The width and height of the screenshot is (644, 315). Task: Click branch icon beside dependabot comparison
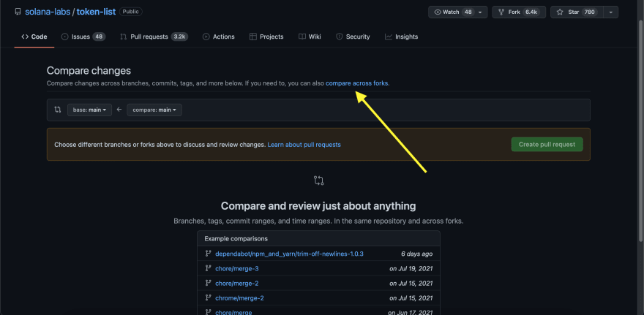pos(209,254)
